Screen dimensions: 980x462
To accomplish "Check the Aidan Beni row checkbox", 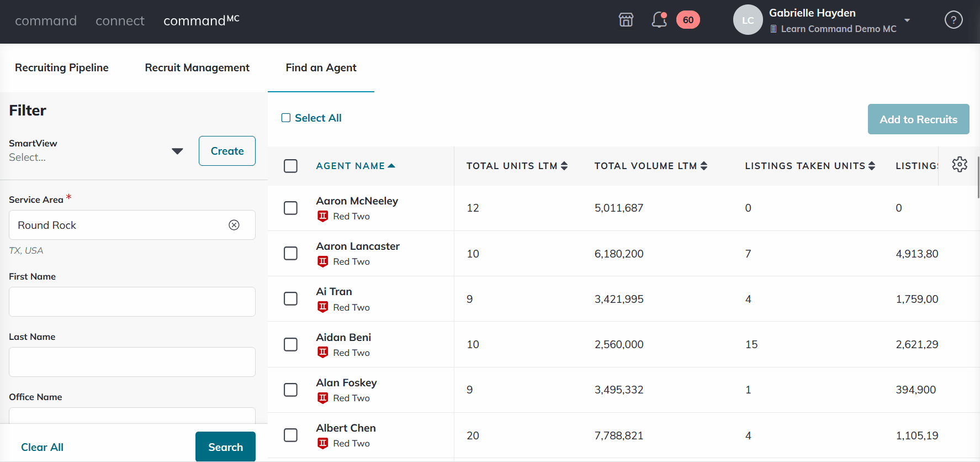I will tap(290, 344).
